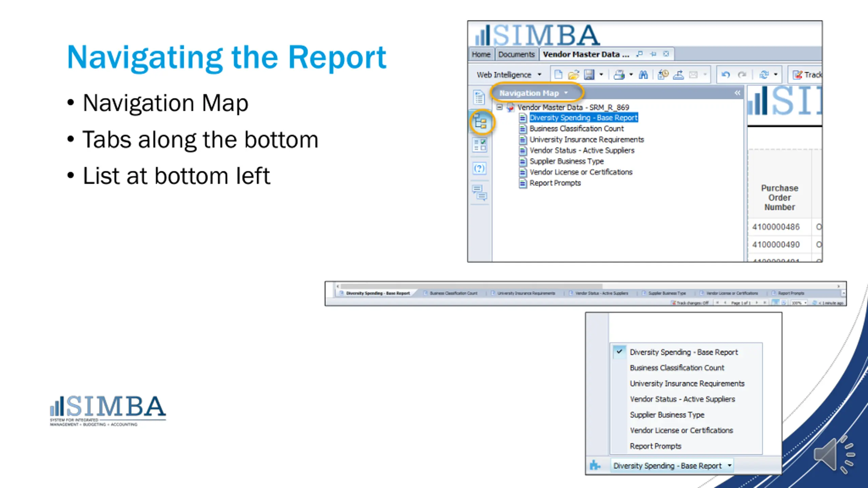Click the Find binoculars icon

pyautogui.click(x=643, y=75)
